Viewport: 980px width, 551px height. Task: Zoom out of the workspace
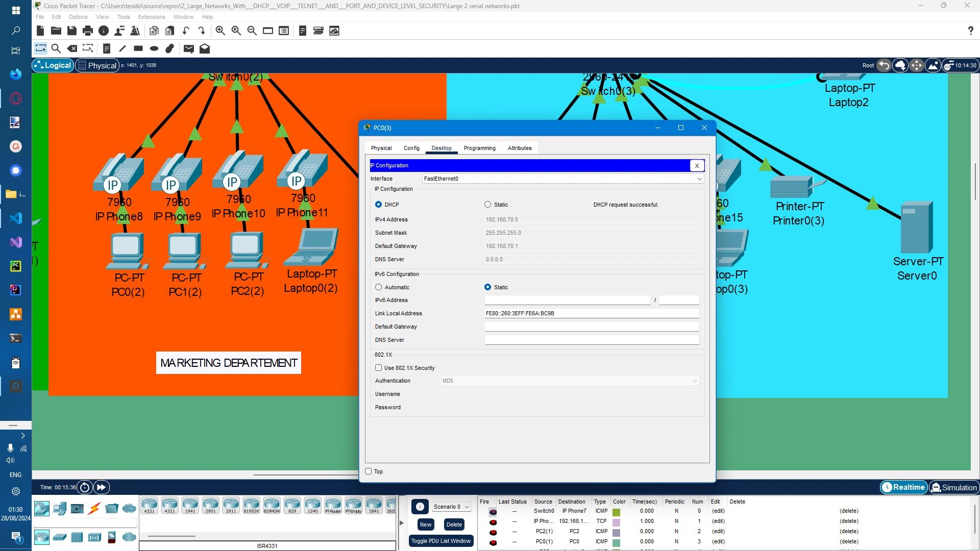(252, 31)
